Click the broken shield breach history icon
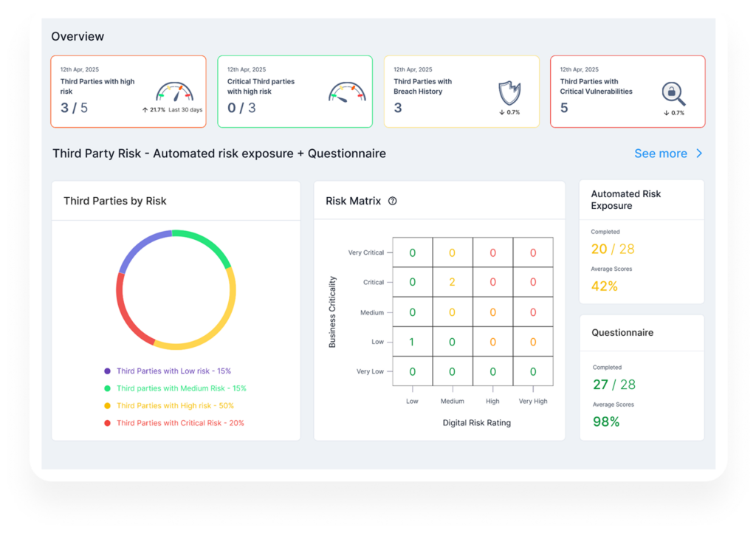Viewport: 756px width, 533px height. (509, 93)
